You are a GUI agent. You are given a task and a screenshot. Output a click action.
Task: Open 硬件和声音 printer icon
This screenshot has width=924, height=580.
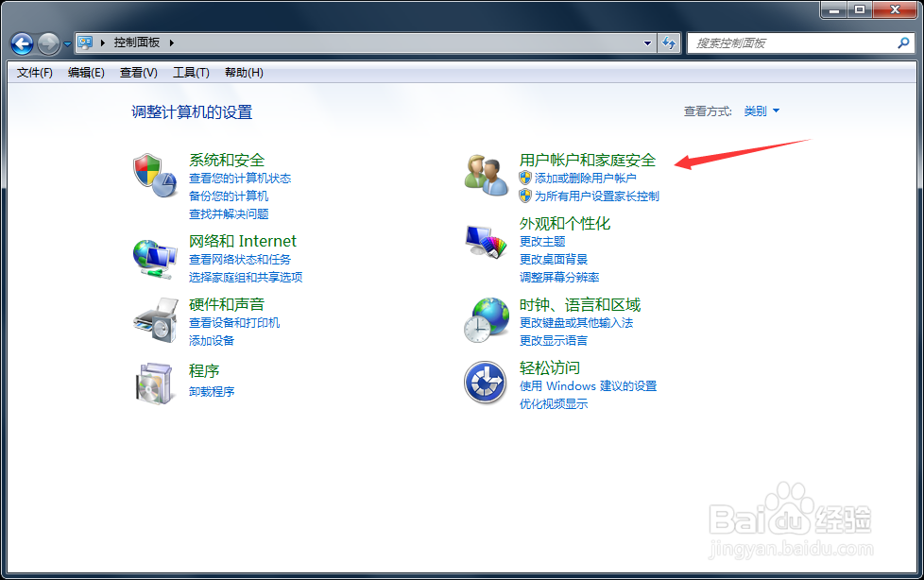point(154,321)
